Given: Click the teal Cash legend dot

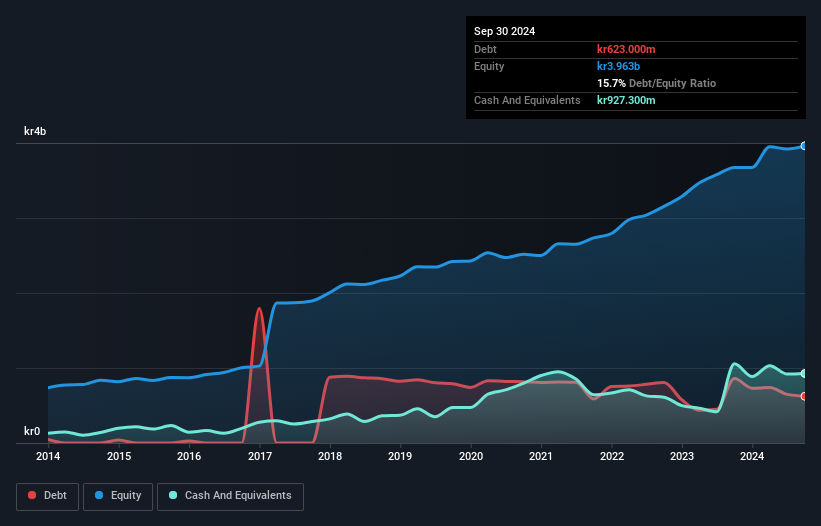Looking at the screenshot, I should pos(173,495).
